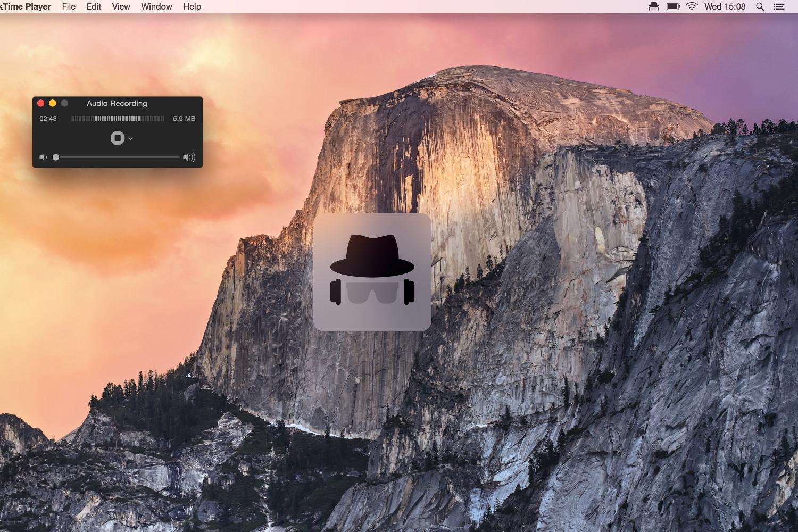Open the Window menu

click(x=156, y=6)
